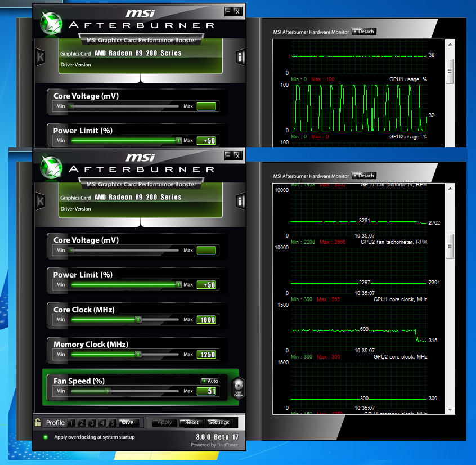Select profile slot 1
Viewport: 476px width, 465px height.
coord(71,422)
